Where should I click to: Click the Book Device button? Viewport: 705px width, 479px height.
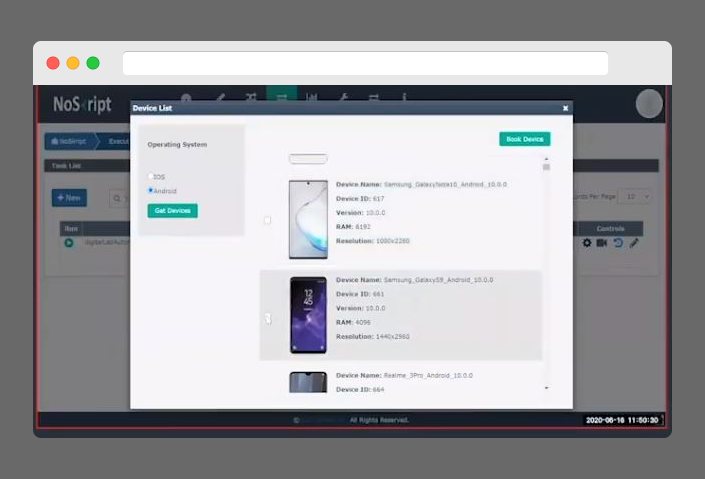coord(524,139)
